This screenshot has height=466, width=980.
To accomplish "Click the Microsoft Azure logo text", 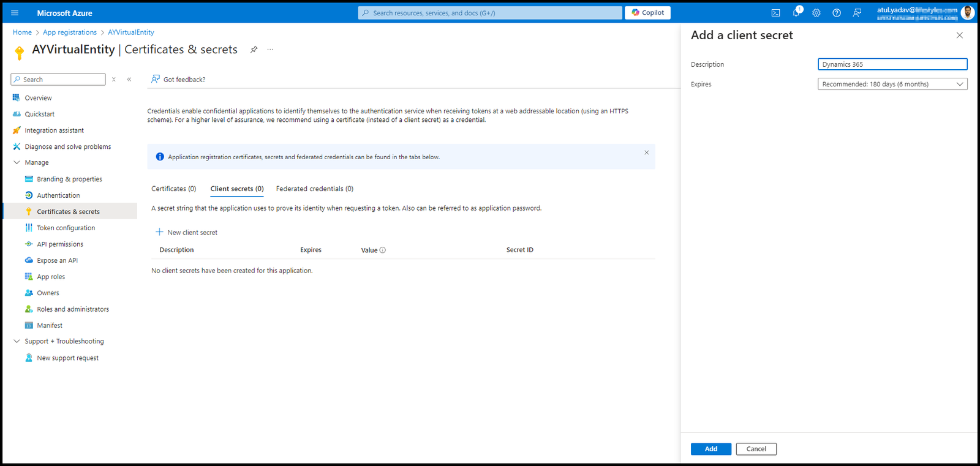I will 64,13.
